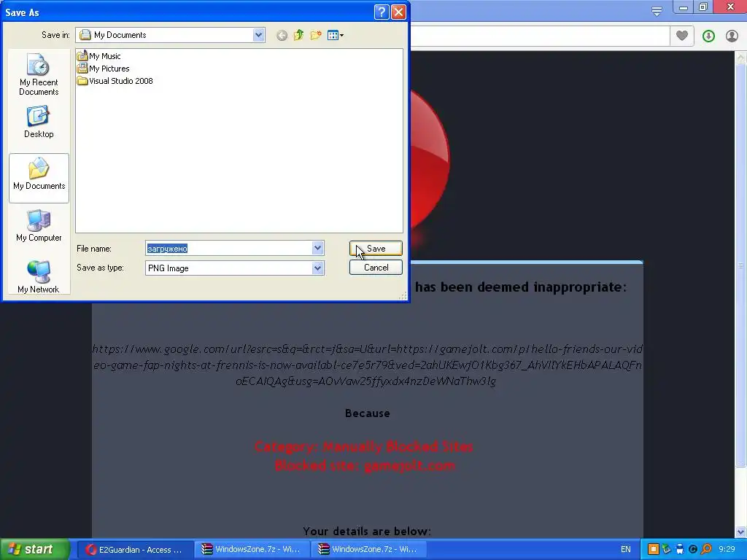
Task: Expand the Save in location dropdown
Action: click(x=258, y=35)
